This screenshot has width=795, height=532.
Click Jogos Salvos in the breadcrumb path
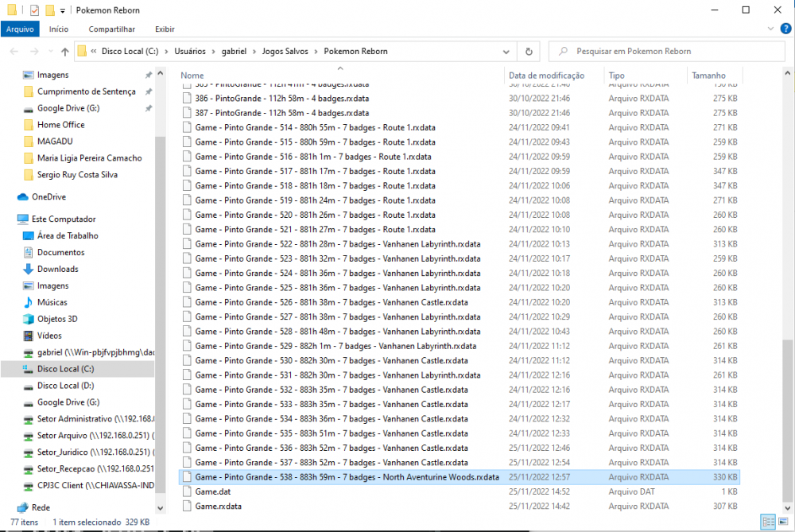point(281,52)
